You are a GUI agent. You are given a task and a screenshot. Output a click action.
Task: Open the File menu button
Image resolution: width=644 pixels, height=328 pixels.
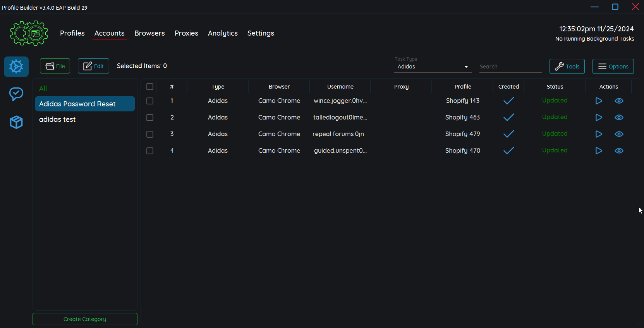tap(55, 66)
